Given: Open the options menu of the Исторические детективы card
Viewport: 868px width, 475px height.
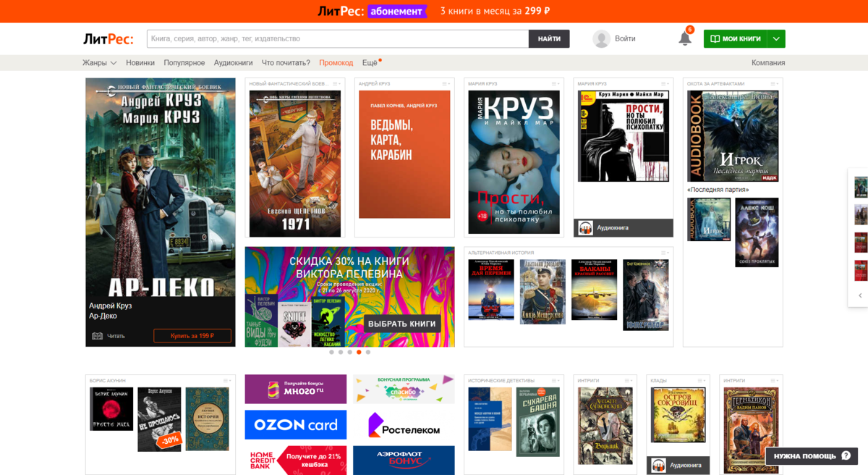Looking at the screenshot, I should (556, 380).
